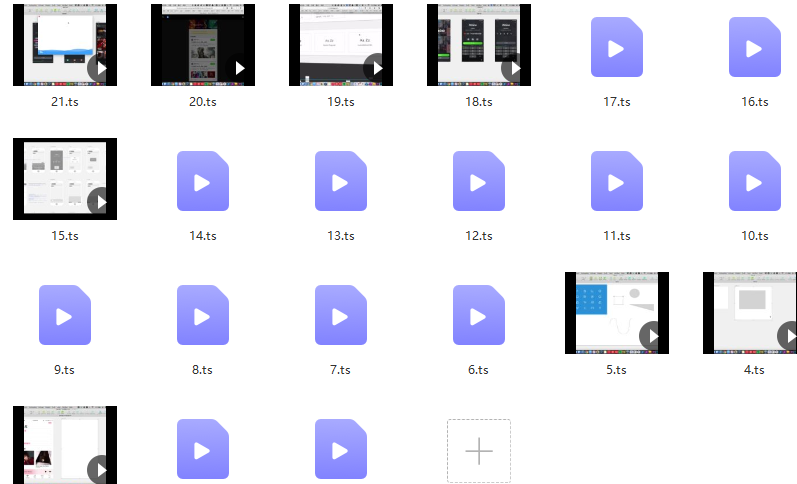Open the 13.ts video file icon
The width and height of the screenshot is (797, 484).
coord(341,181)
